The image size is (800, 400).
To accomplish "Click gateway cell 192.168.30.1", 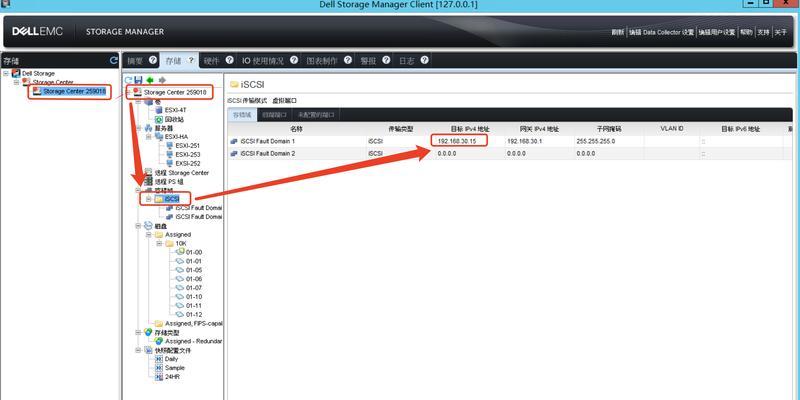I will click(x=524, y=141).
